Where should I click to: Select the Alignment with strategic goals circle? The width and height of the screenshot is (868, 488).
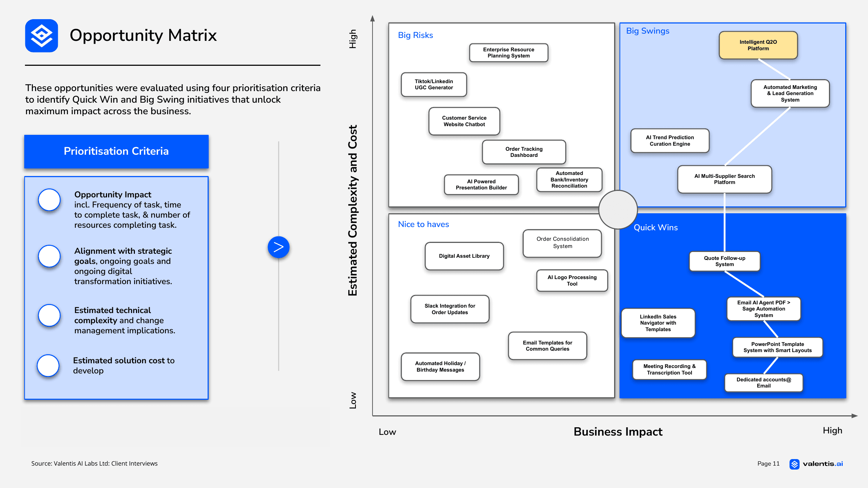pos(49,256)
